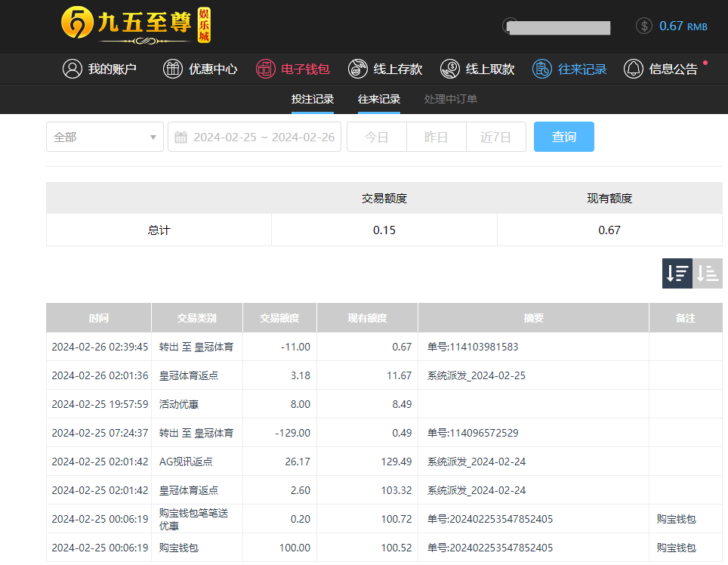The height and width of the screenshot is (565, 728).
Task: Click the date range input field
Action: [254, 137]
